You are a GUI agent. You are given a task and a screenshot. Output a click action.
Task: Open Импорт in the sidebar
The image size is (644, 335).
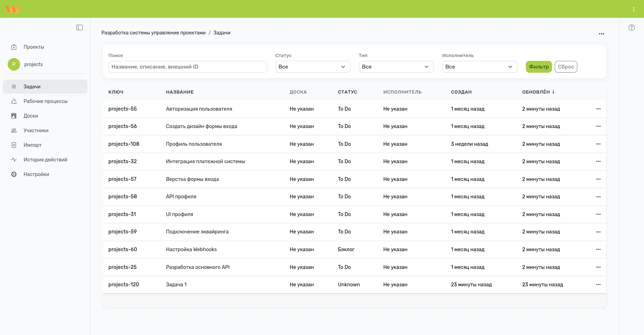tap(45, 145)
